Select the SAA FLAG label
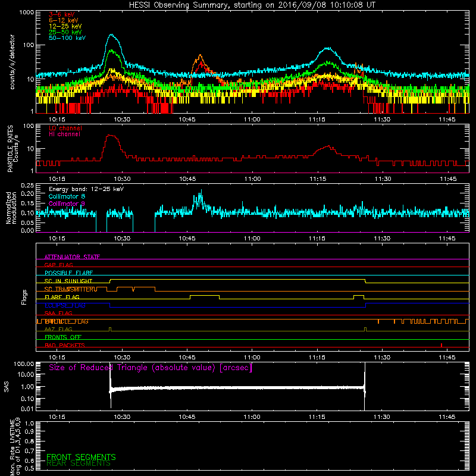The height and width of the screenshot is (476, 476). (58, 313)
